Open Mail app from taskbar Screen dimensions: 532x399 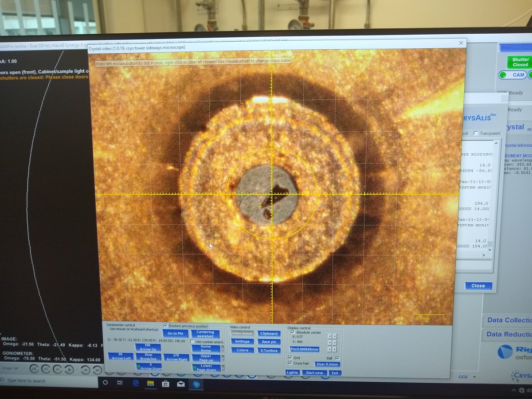[181, 383]
